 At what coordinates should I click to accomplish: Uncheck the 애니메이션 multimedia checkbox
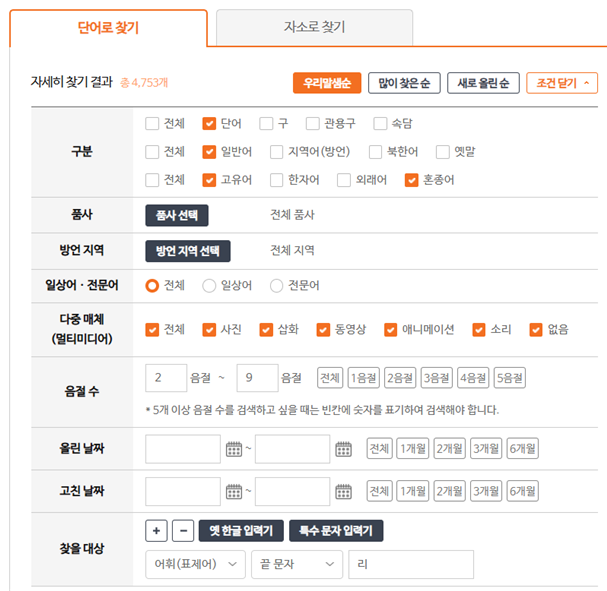pos(391,330)
